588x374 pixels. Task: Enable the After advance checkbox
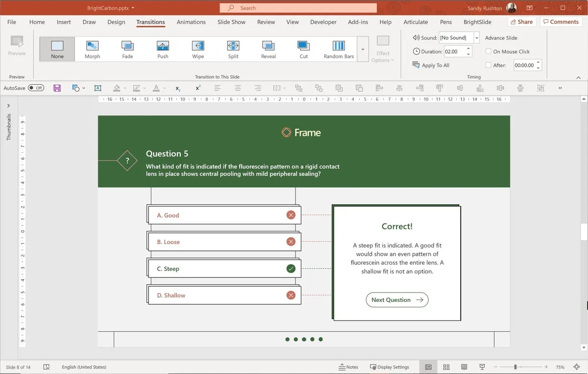coord(489,65)
